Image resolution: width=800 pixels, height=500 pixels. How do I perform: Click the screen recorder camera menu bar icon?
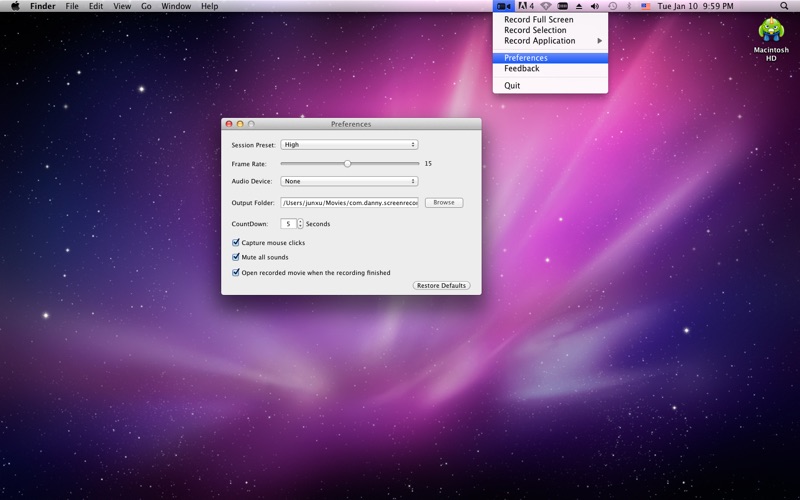coord(503,6)
